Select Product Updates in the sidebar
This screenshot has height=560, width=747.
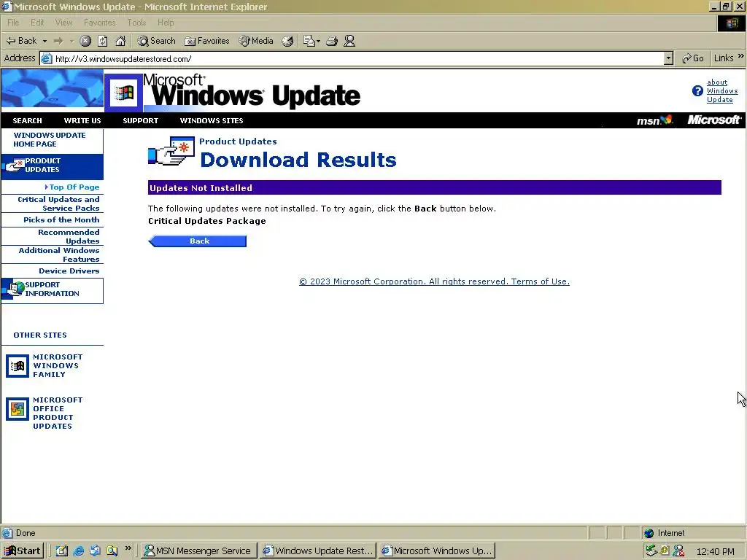(52, 166)
